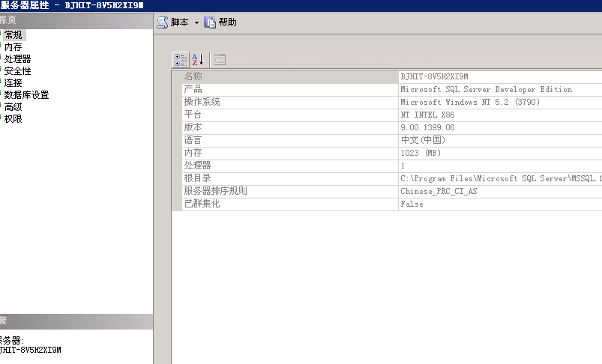602x364 pixels.
Task: Click the 中文(中国) language value
Action: [423, 140]
